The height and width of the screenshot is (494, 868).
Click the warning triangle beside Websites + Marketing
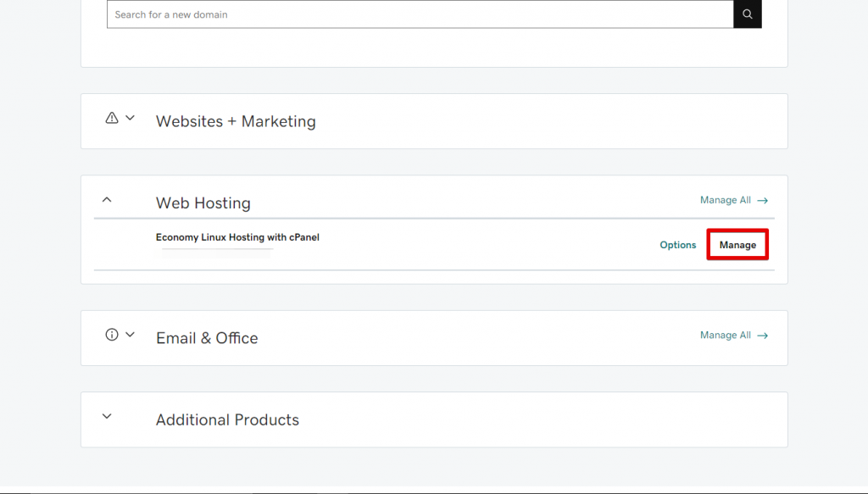[x=112, y=119]
